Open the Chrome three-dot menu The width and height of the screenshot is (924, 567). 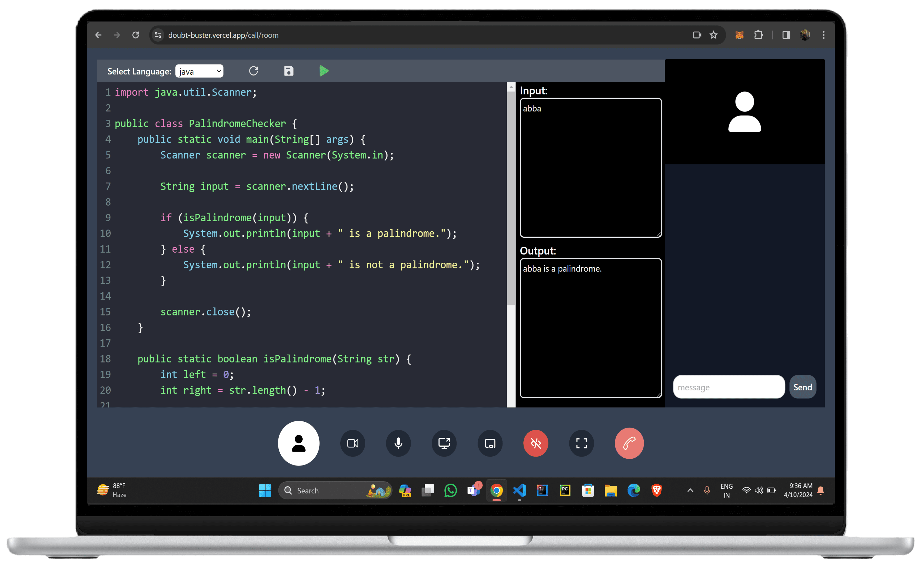point(823,35)
